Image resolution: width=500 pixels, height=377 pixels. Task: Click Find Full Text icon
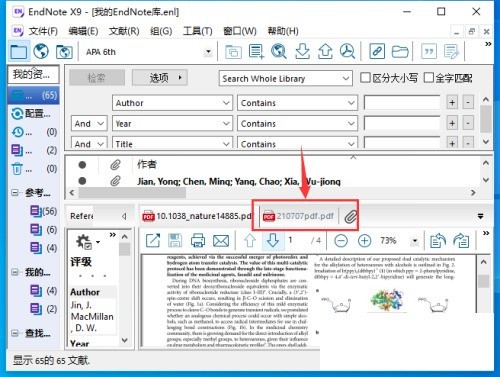tap(347, 51)
